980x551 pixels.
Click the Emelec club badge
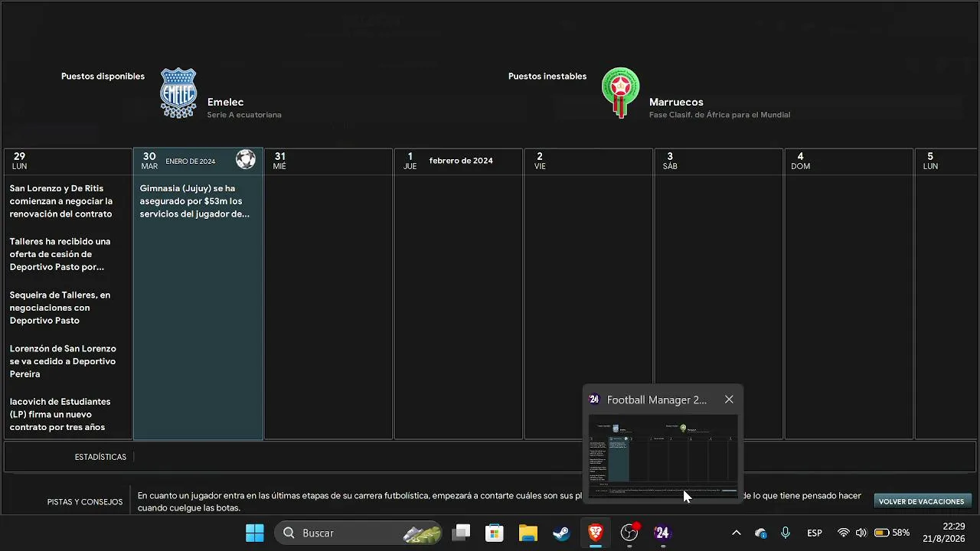coord(178,93)
